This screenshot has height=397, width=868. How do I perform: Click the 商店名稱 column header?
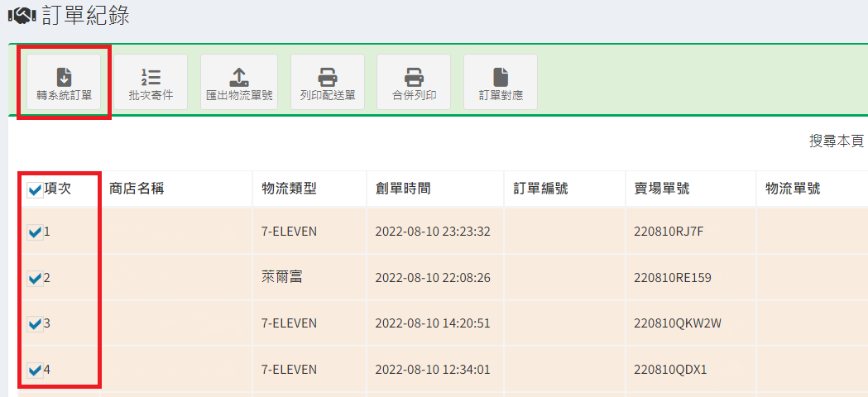tap(137, 189)
